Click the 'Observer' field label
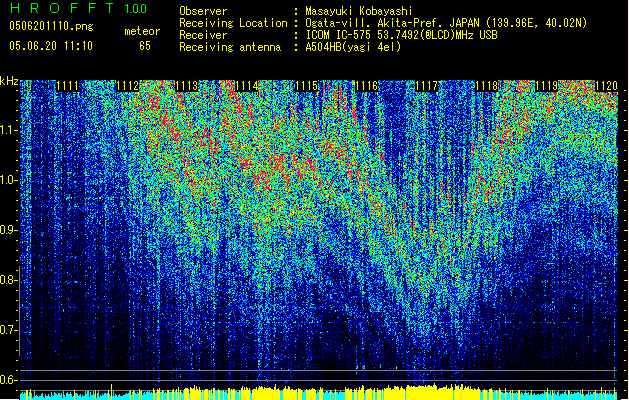The image size is (629, 400). click(x=203, y=11)
